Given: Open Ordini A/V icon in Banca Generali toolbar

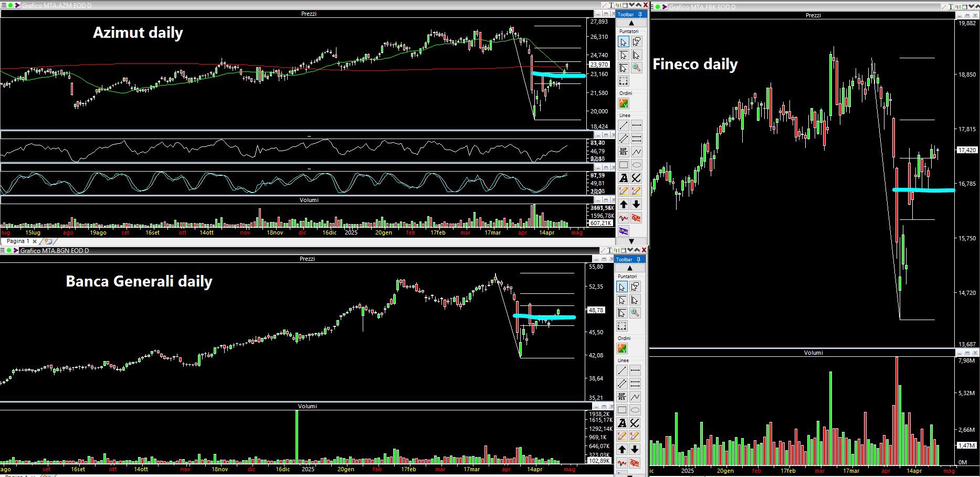Looking at the screenshot, I should coord(622,349).
